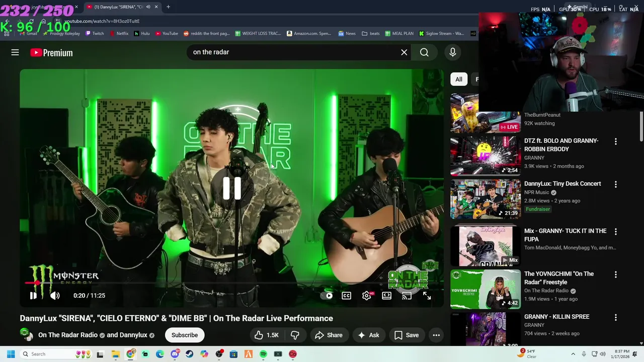Open the Hulu bookmark
644x362 pixels.
coord(142,34)
